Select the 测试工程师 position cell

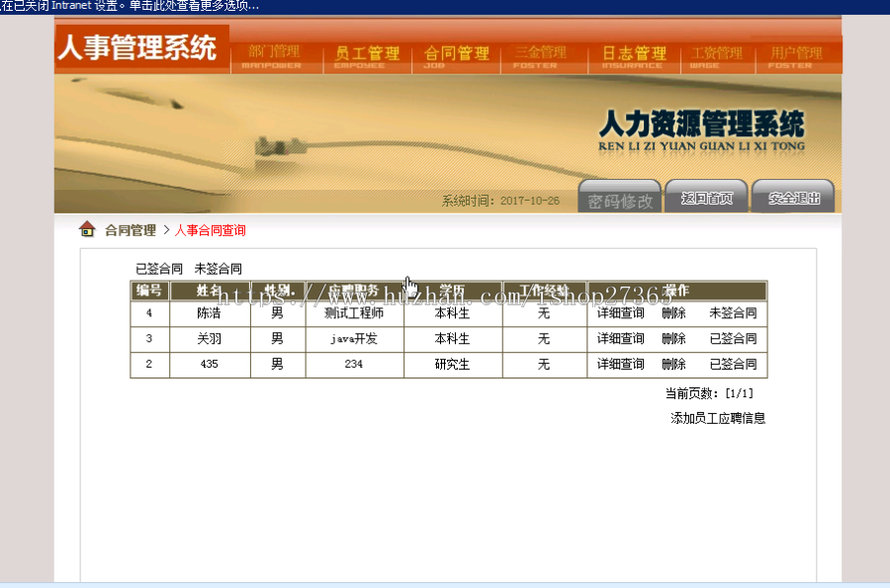(x=354, y=313)
